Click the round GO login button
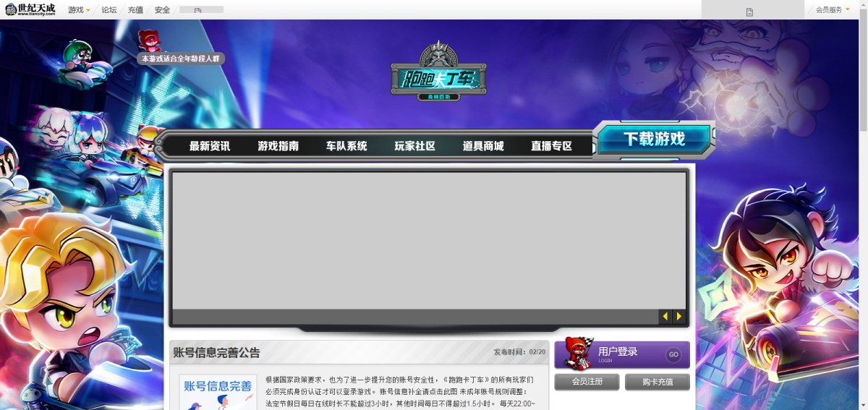This screenshot has width=868, height=410. click(673, 355)
